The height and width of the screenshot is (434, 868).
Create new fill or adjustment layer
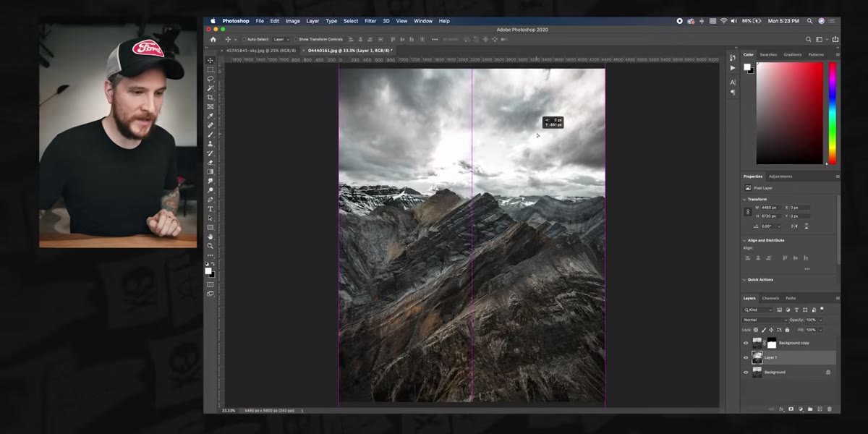pos(801,409)
